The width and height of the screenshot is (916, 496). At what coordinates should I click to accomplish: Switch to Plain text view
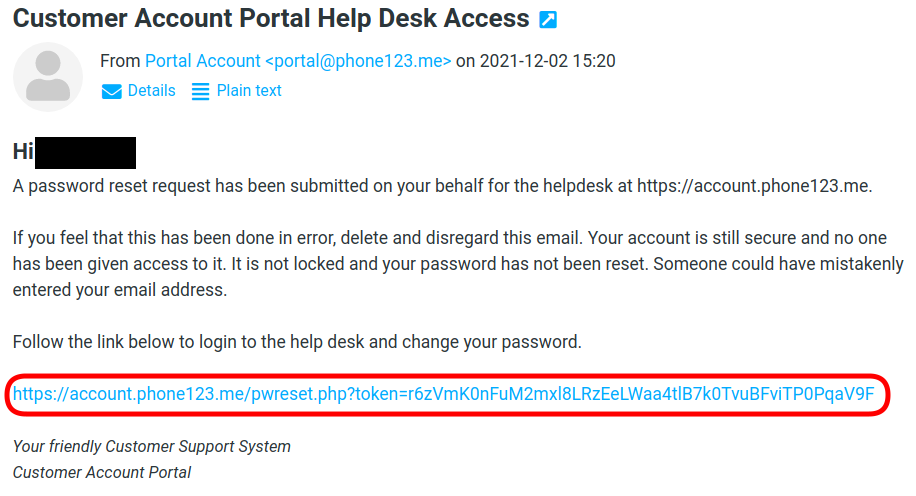click(249, 91)
